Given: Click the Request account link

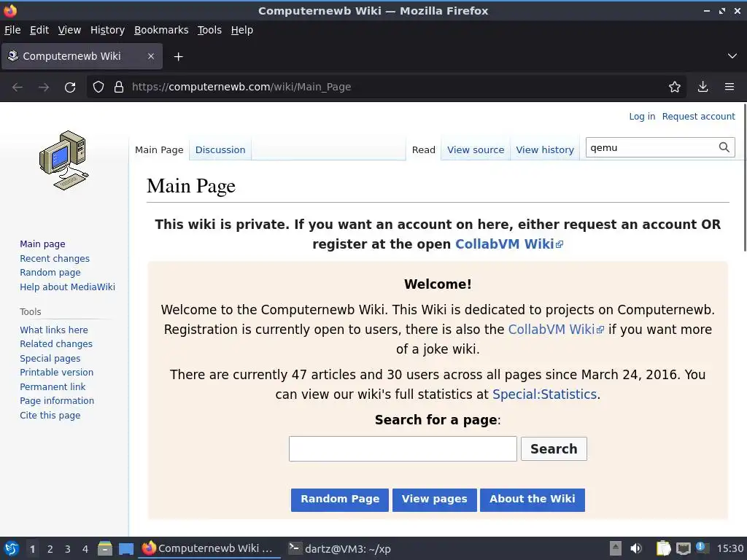Looking at the screenshot, I should 698,116.
